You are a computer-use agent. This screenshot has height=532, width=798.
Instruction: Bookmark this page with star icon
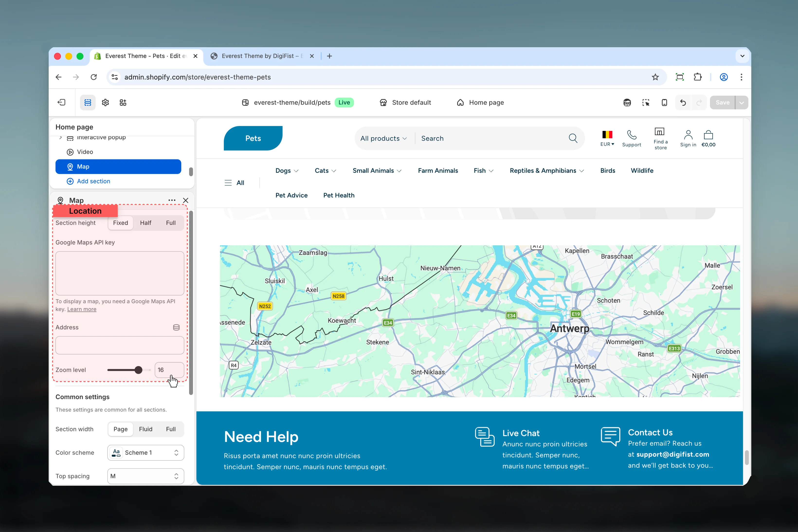point(655,77)
